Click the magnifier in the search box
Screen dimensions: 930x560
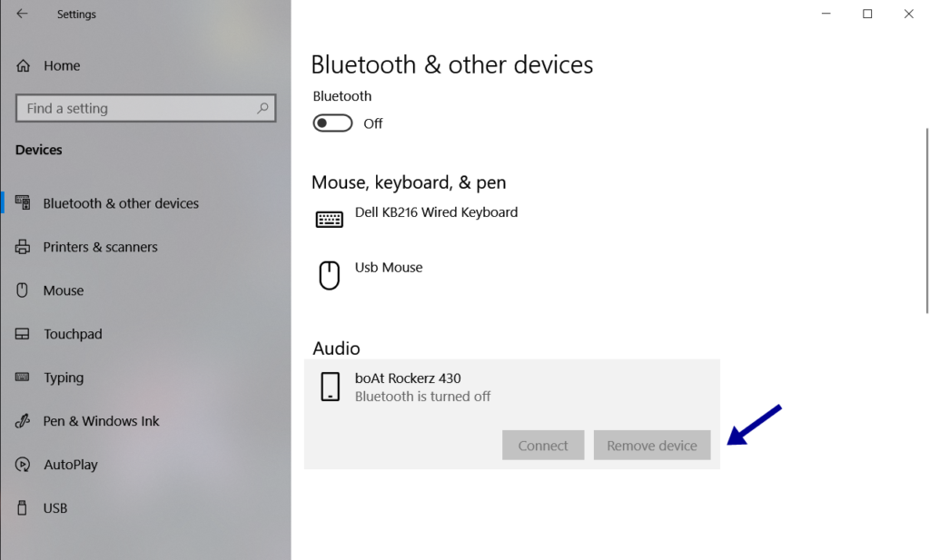(x=264, y=107)
